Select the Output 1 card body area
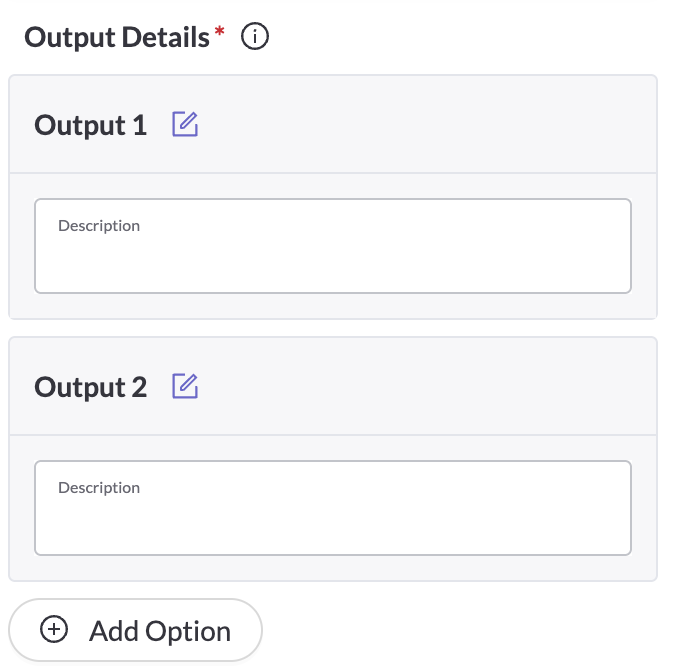The height and width of the screenshot is (672, 676). (x=332, y=305)
